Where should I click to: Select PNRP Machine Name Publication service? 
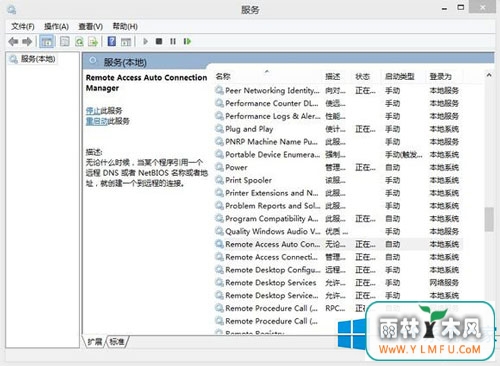pyautogui.click(x=338, y=142)
